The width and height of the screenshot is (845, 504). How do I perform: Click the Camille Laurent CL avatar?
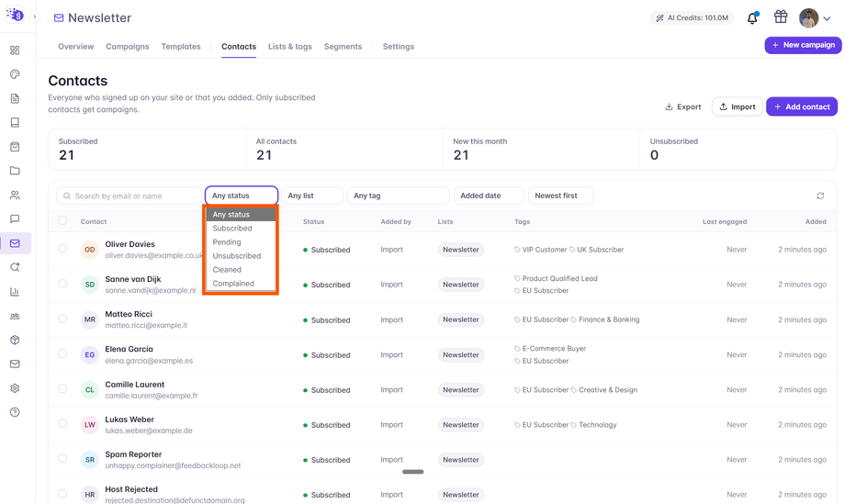(x=89, y=390)
